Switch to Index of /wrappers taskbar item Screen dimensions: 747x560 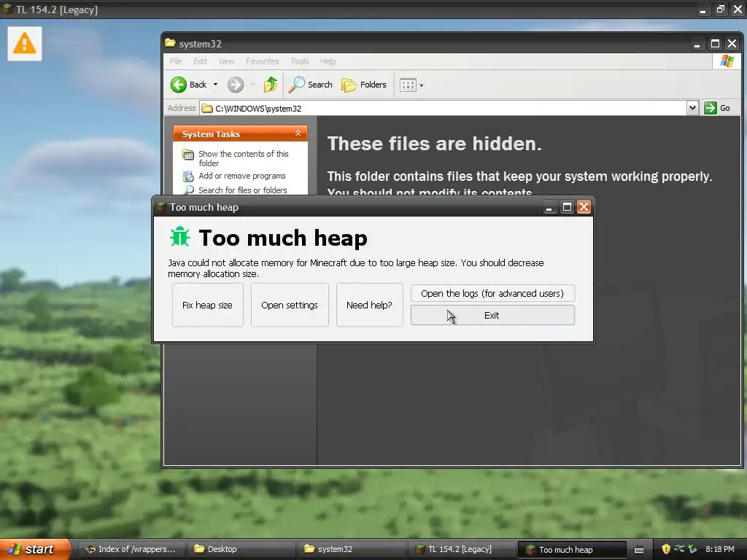pyautogui.click(x=130, y=549)
